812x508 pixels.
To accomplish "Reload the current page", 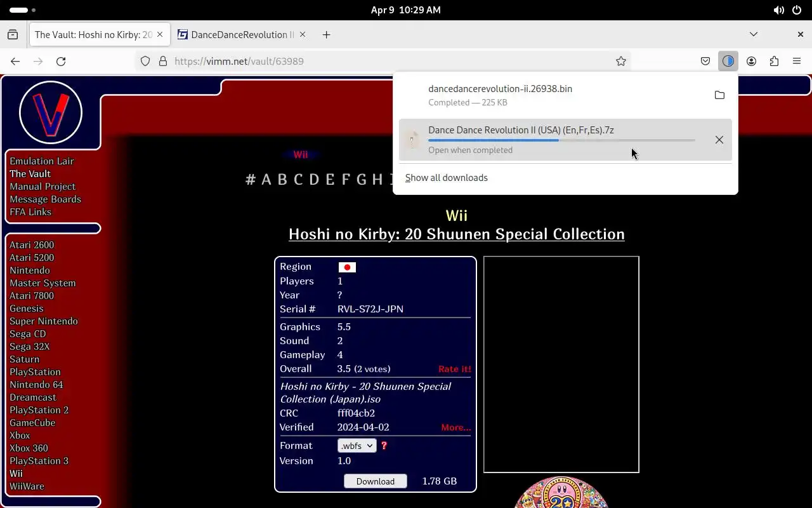I will click(61, 62).
